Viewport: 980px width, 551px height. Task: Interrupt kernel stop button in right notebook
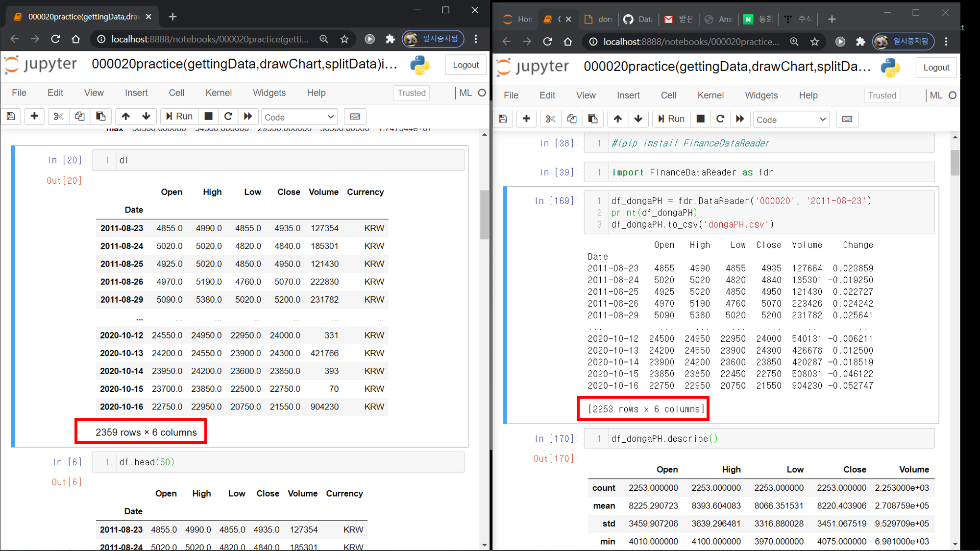[x=700, y=119]
